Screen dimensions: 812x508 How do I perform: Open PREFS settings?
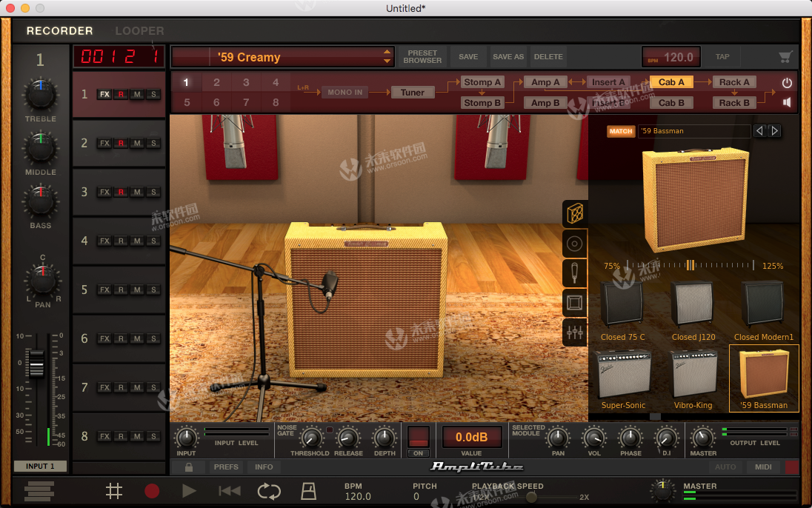pyautogui.click(x=226, y=467)
